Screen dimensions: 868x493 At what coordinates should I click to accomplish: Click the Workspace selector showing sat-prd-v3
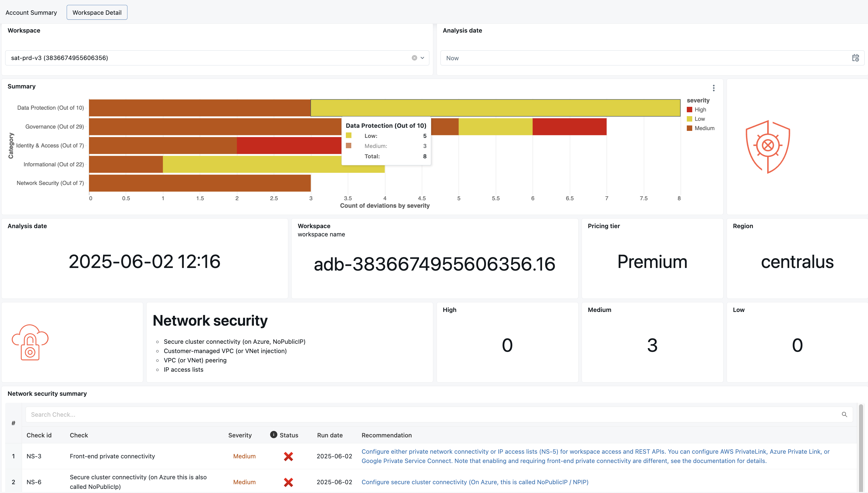217,58
